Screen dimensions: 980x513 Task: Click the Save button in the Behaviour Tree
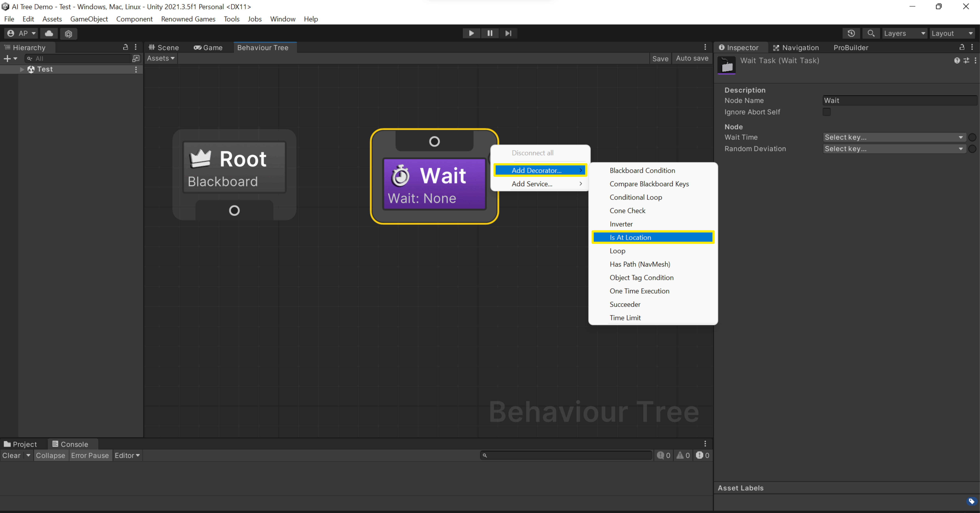point(660,59)
